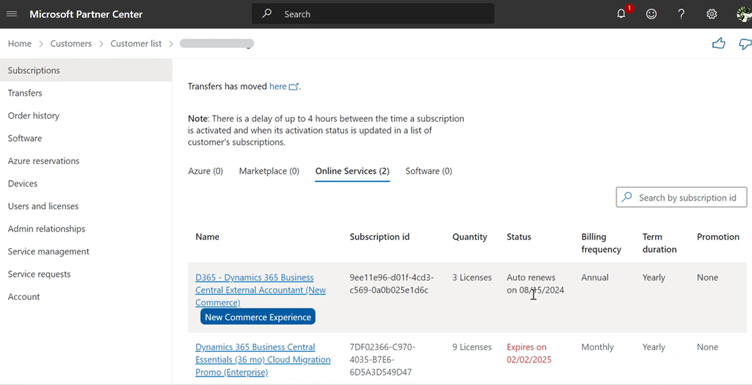Open the Transfers 'here' link

[278, 86]
